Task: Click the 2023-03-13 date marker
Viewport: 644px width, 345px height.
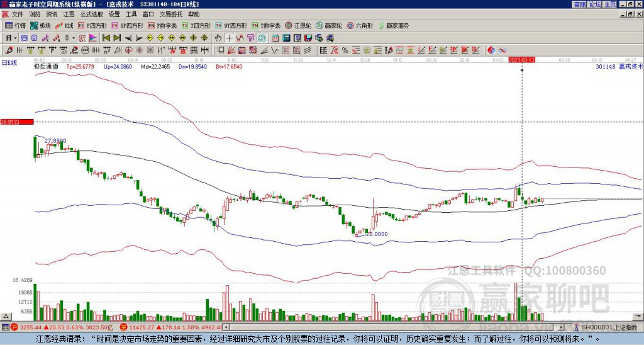Action: 521,60
